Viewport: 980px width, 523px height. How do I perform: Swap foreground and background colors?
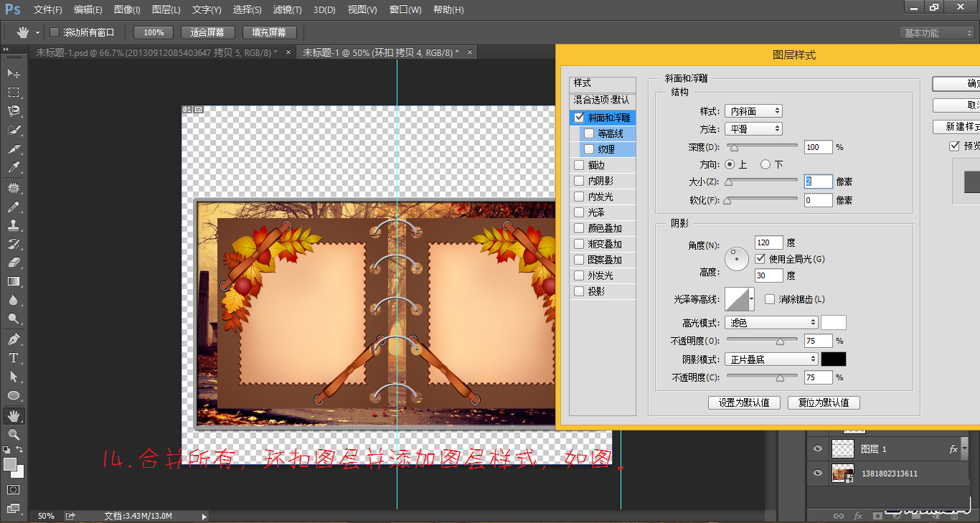[x=20, y=450]
